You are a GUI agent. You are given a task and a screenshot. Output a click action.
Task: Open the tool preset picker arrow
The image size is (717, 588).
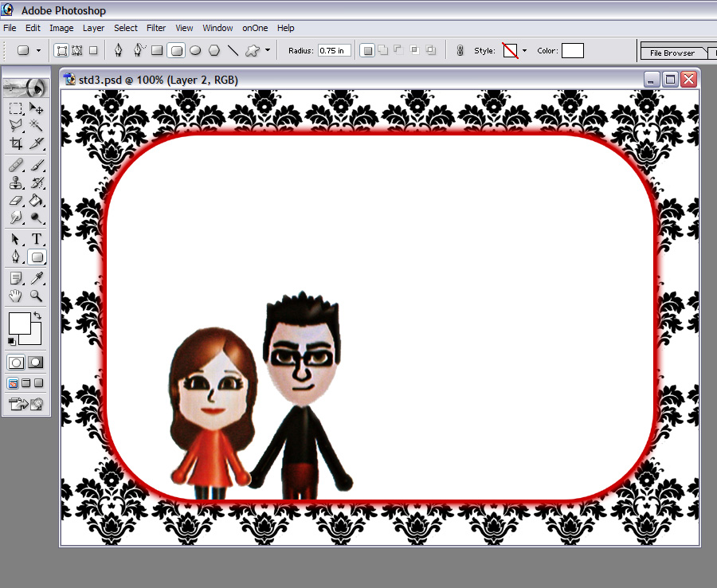(x=38, y=50)
